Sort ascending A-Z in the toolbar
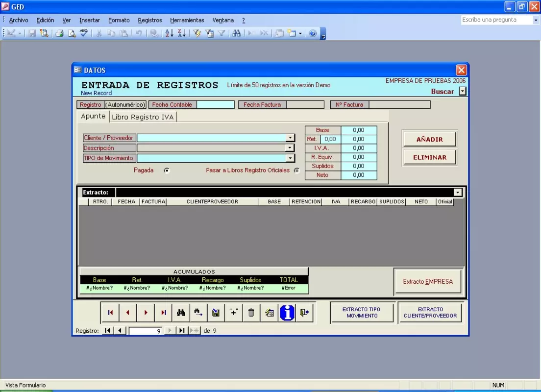Screen dimensions: 541x392 point(169,33)
